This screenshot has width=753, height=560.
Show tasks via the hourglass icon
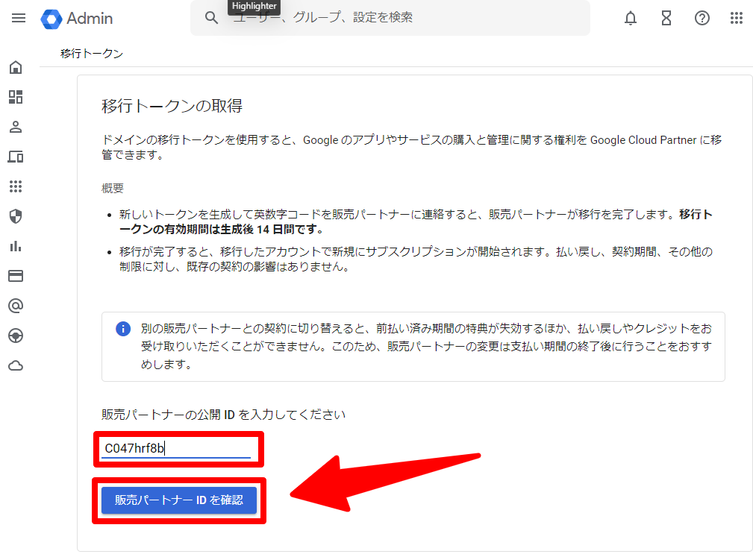coord(666,18)
